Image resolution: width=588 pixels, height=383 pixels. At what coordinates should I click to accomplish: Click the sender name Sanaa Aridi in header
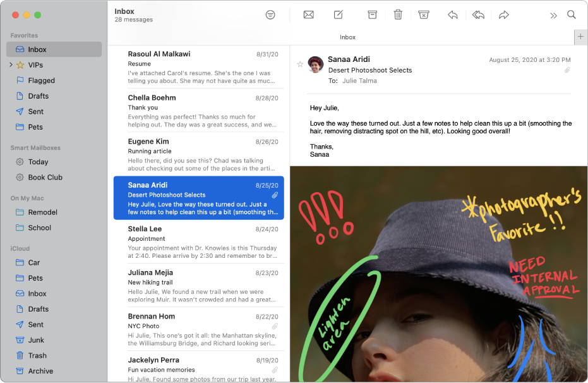tap(349, 59)
